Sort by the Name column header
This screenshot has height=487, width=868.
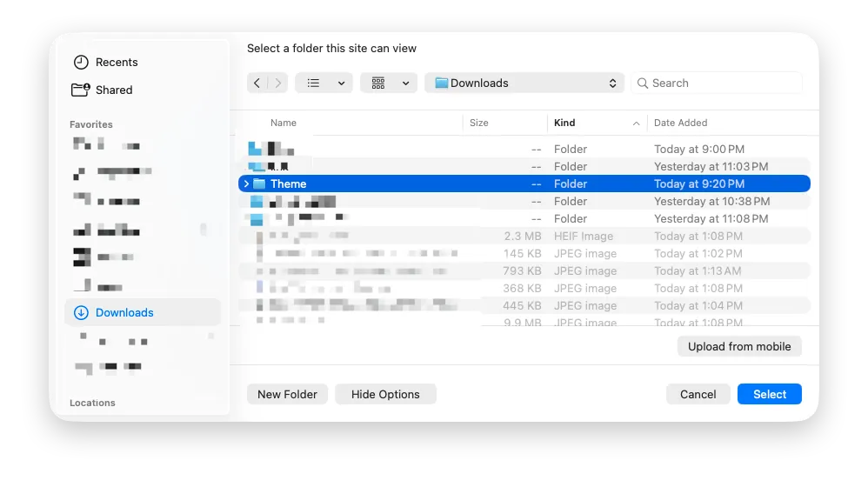coord(284,123)
